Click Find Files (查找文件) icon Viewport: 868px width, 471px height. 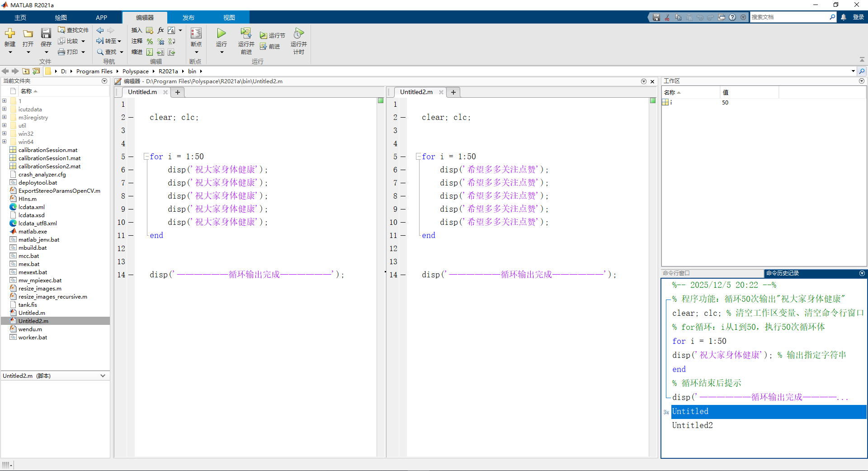coord(61,30)
